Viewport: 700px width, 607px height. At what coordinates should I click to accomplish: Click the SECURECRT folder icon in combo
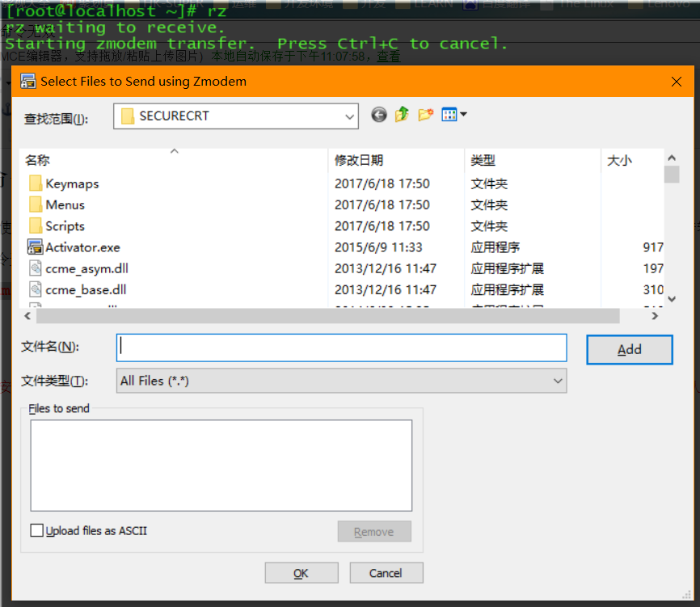(x=128, y=116)
